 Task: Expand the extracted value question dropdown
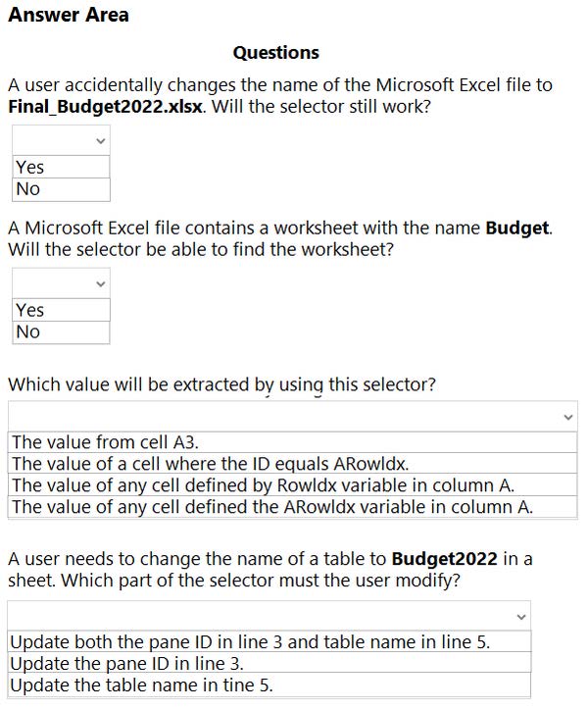coord(292,417)
